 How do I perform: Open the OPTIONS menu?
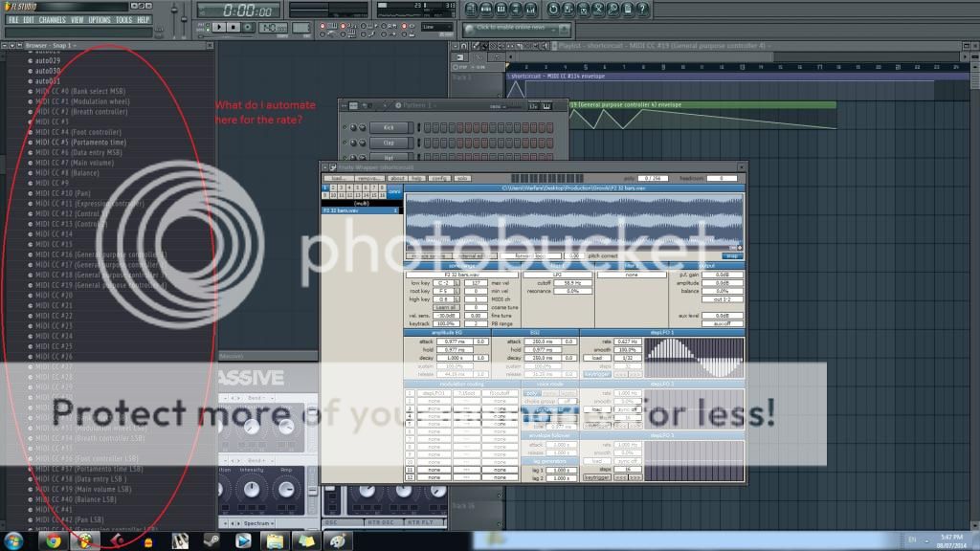click(100, 20)
